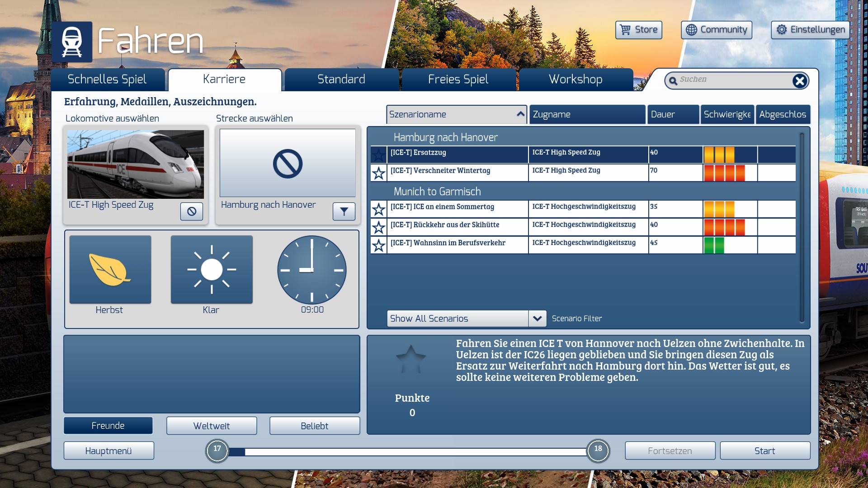
Task: Click the 09:00 clock face
Action: (312, 270)
